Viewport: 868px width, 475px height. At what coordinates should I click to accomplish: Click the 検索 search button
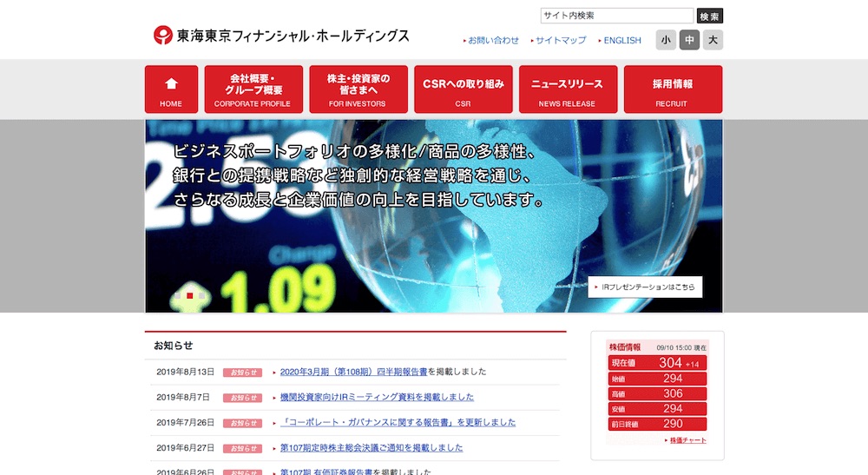coord(710,16)
